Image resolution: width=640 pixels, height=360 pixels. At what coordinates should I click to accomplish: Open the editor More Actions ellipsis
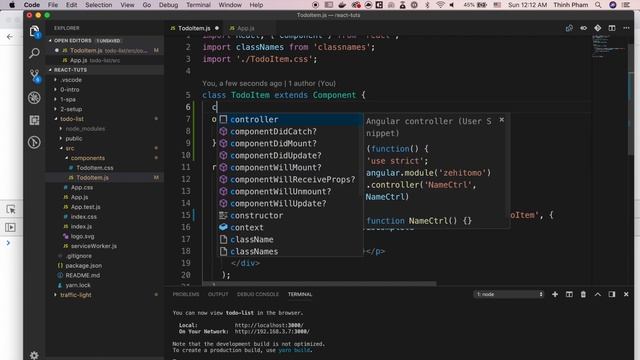626,28
